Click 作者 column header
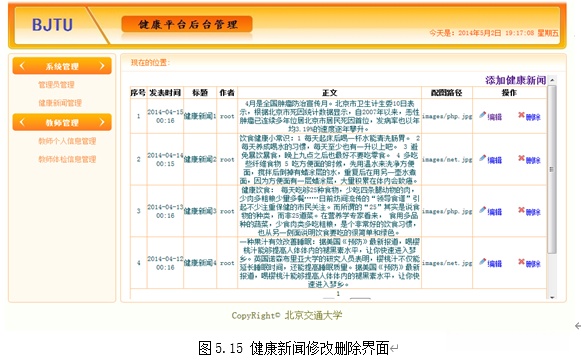 pyautogui.click(x=227, y=93)
